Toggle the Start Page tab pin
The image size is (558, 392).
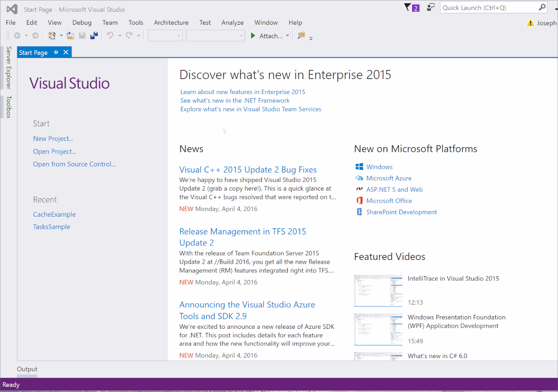click(56, 53)
